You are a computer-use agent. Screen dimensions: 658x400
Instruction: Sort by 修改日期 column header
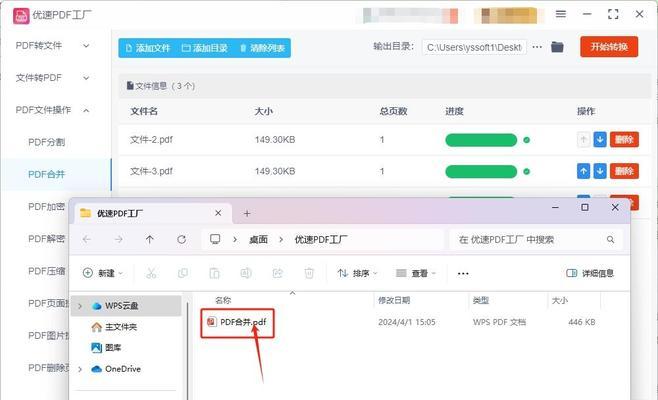pos(394,300)
